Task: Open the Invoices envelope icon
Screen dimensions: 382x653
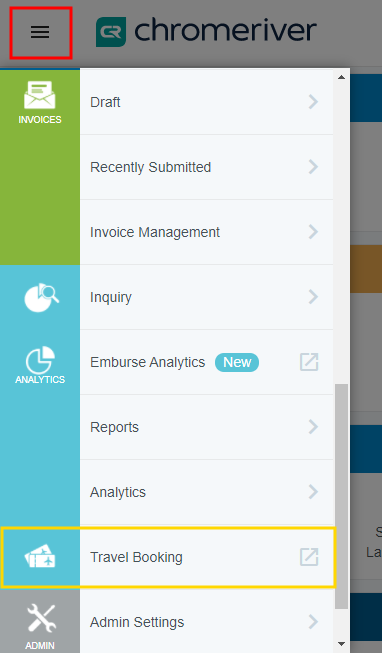Action: coord(40,95)
